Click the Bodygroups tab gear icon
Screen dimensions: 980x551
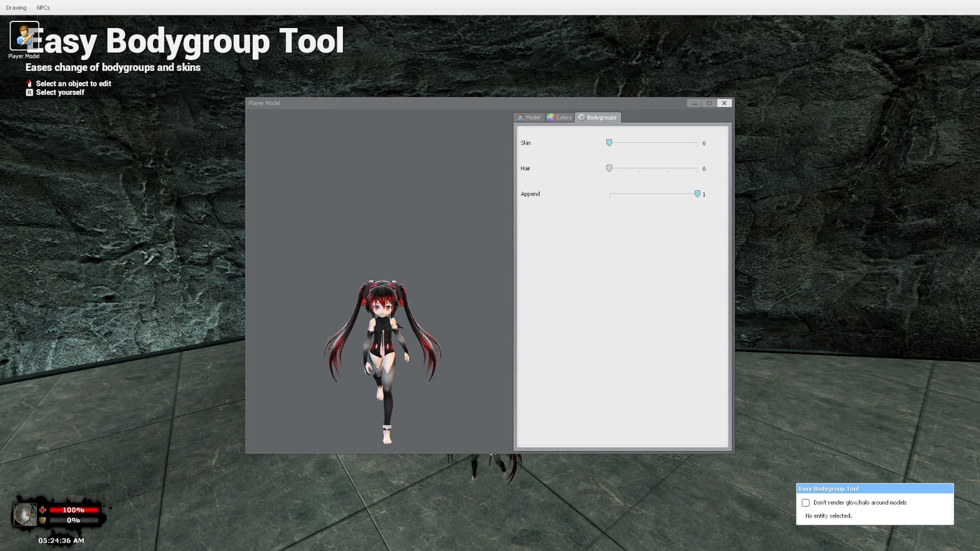581,117
